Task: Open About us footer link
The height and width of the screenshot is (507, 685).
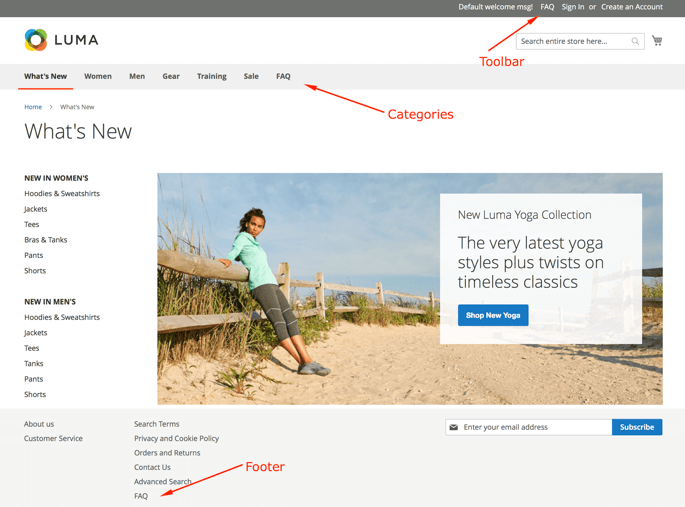Action: pos(39,424)
